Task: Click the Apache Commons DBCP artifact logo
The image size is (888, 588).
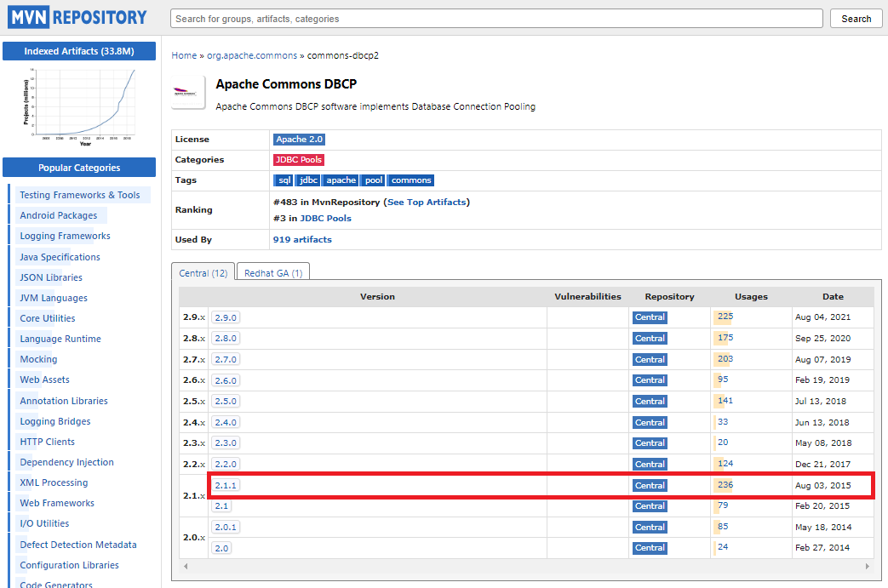Action: tap(188, 92)
